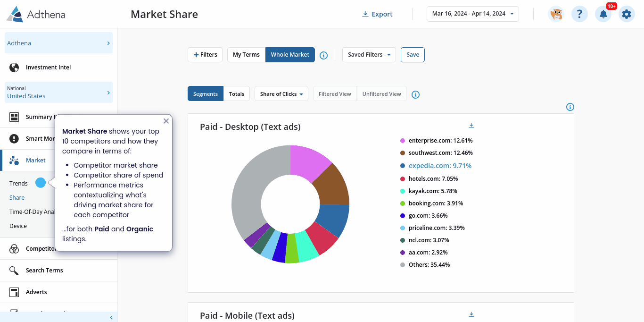This screenshot has height=322, width=644.
Task: Click the southwest.com legend color dot
Action: point(403,153)
